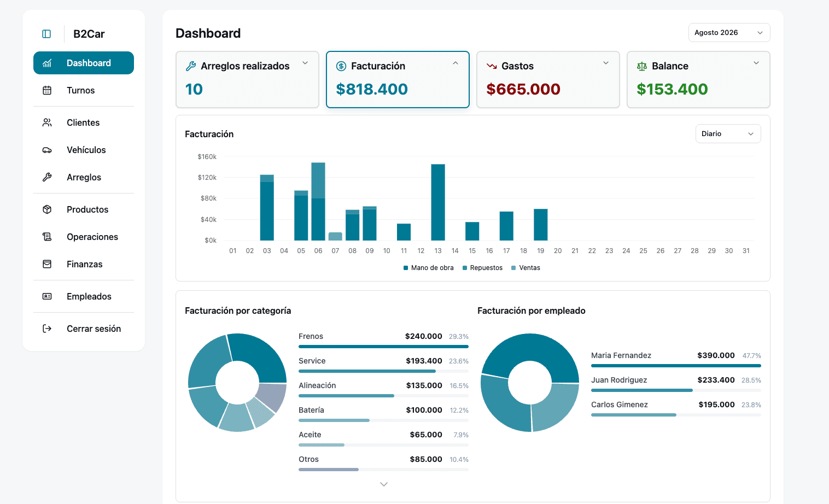This screenshot has height=504, width=829.
Task: Toggle Ventas legend series
Action: pos(526,268)
